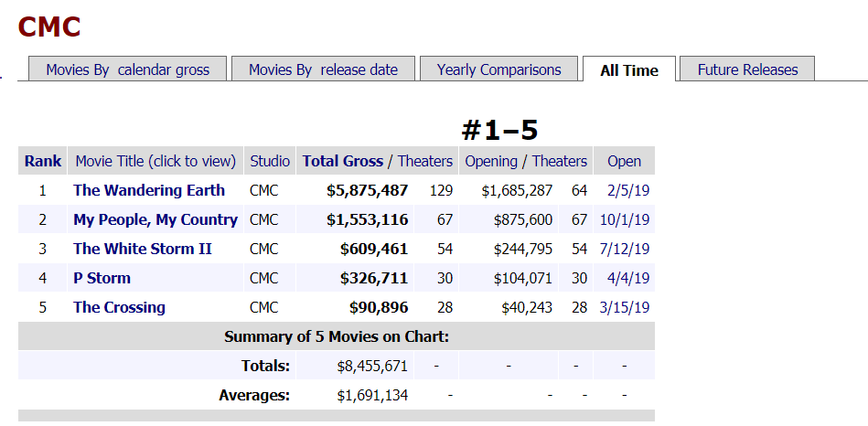Open My People, My Country movie link
Image resolution: width=868 pixels, height=426 pixels.
(155, 219)
